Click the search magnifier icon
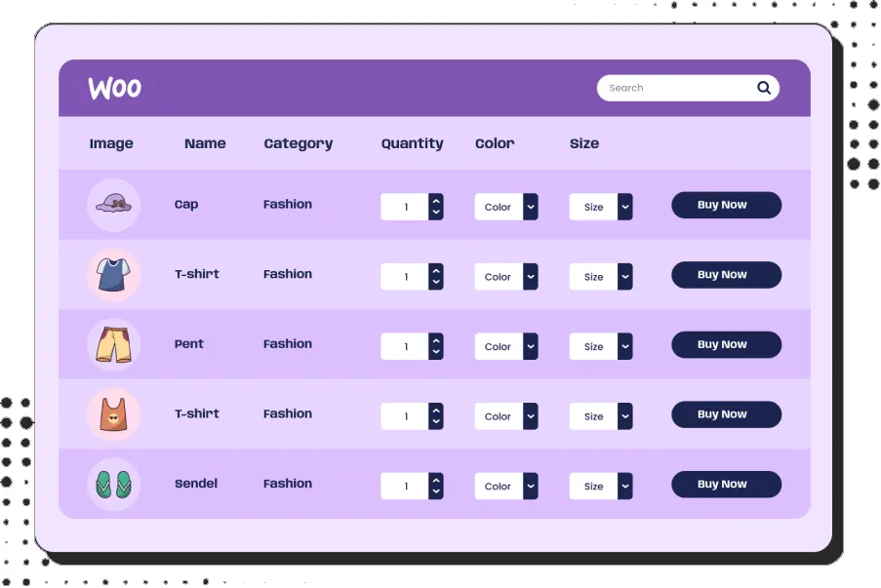The height and width of the screenshot is (588, 881). 764,88
